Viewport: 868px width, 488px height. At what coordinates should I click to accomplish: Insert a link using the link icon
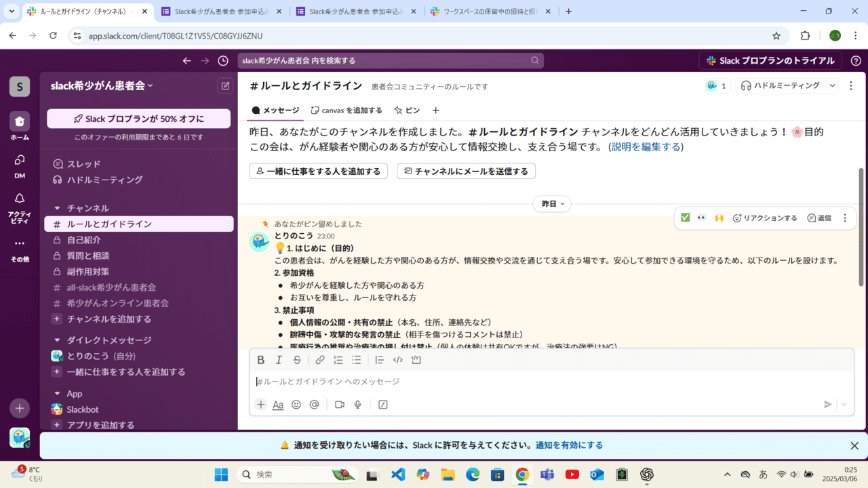pyautogui.click(x=320, y=360)
